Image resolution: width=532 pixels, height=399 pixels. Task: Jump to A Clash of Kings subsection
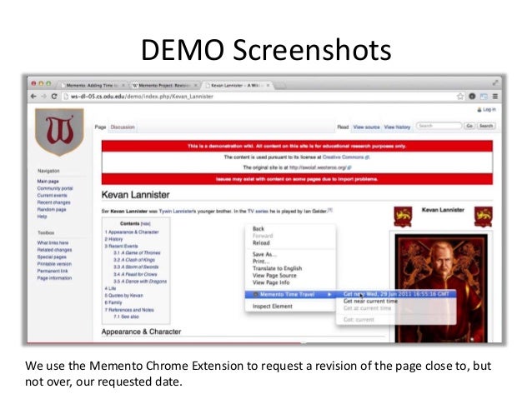134,260
